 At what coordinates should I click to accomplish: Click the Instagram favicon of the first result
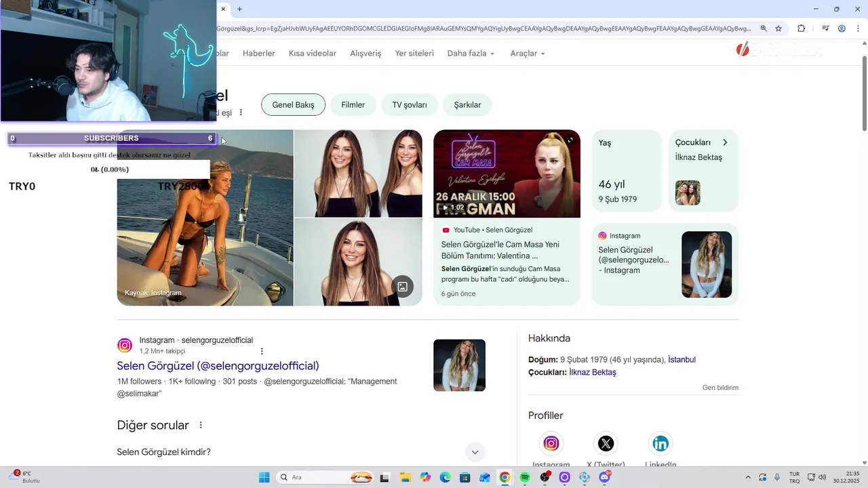pyautogui.click(x=125, y=346)
